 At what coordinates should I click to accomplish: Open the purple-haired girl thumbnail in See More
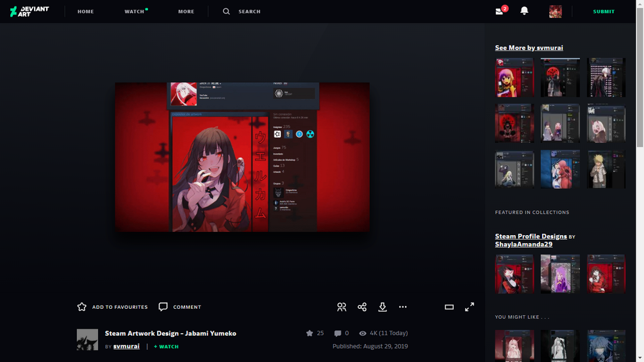pyautogui.click(x=514, y=78)
